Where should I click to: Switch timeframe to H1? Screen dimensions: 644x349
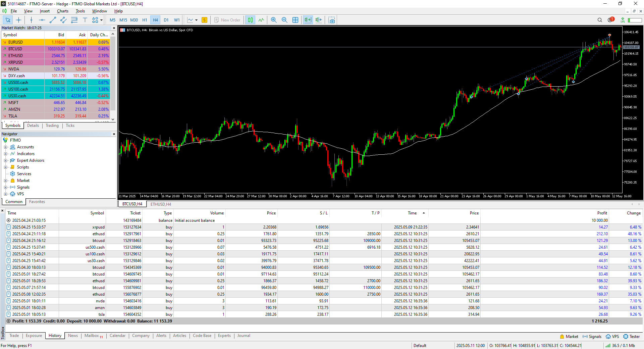pos(145,20)
